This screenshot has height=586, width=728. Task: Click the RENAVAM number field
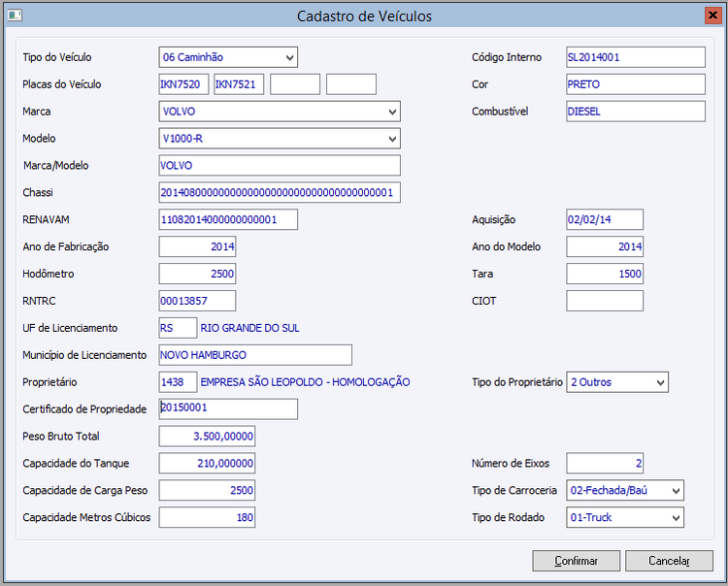pyautogui.click(x=228, y=220)
